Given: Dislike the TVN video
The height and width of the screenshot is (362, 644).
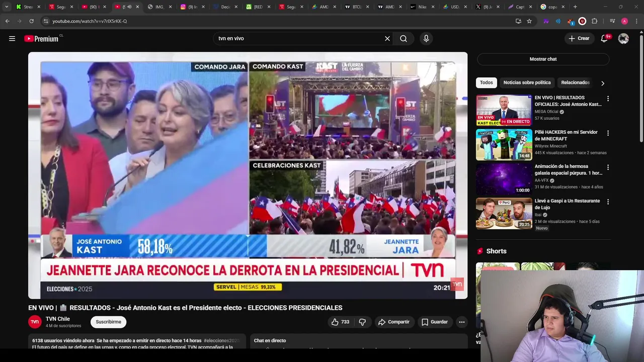Looking at the screenshot, I should (362, 322).
